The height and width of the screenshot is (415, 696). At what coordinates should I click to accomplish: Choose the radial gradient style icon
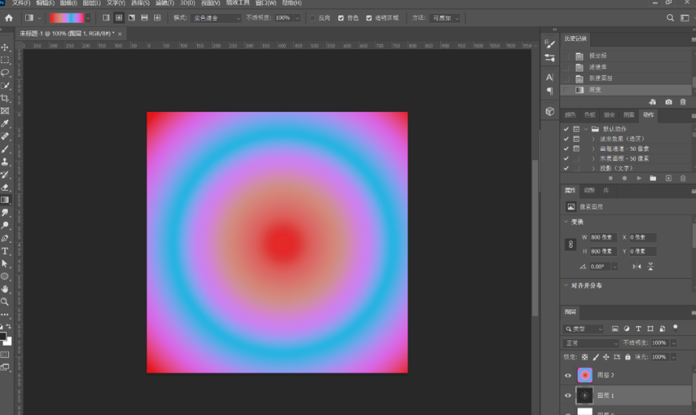(119, 18)
